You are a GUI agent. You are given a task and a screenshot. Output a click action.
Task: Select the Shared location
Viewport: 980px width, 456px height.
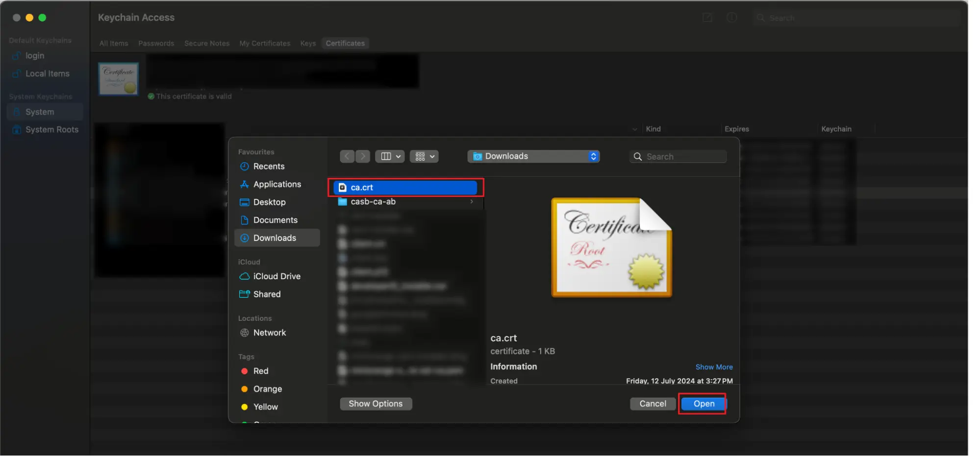pos(267,294)
